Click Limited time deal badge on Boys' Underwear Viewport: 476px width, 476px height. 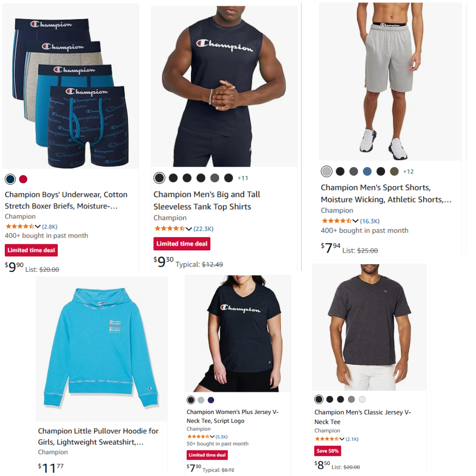[31, 250]
